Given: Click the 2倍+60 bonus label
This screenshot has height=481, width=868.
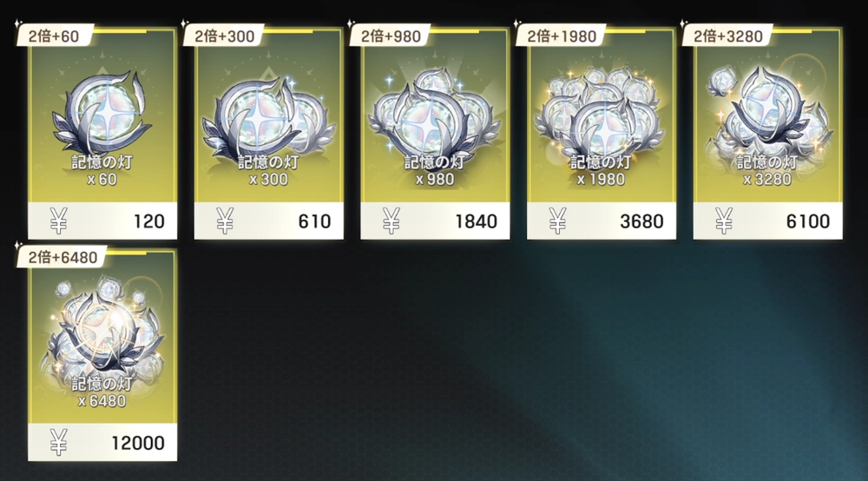Looking at the screenshot, I should tap(54, 36).
